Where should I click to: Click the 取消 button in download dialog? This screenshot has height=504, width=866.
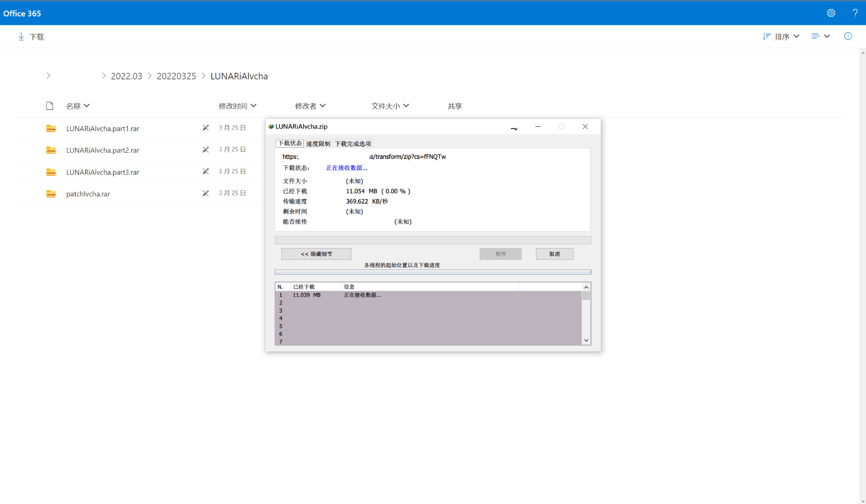pos(555,254)
